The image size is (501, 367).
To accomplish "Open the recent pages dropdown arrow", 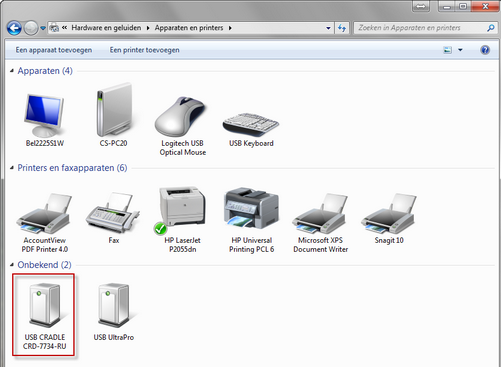I will pyautogui.click(x=43, y=28).
